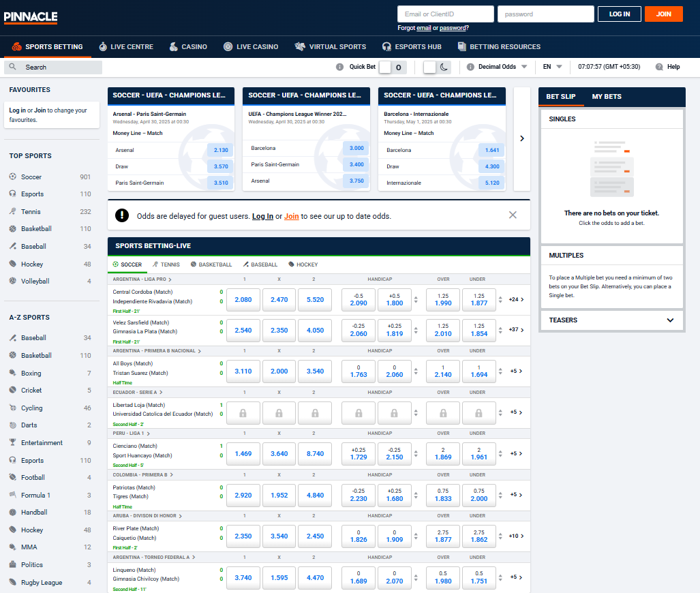Viewport: 700px width, 593px height.
Task: Open Betting Resources main tab
Action: tap(499, 46)
